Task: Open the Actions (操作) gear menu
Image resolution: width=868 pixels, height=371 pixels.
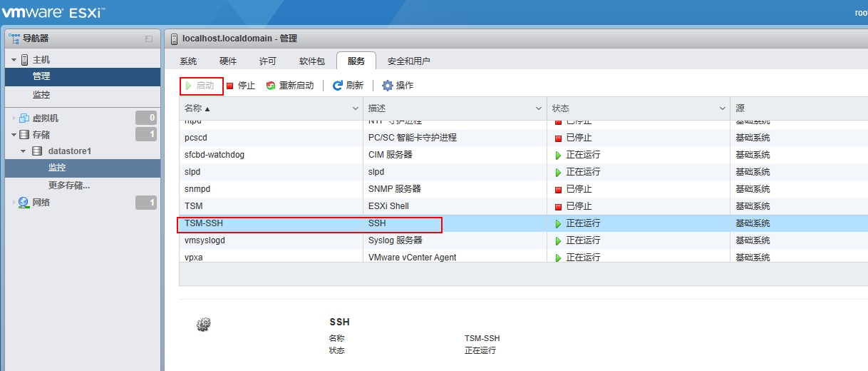Action: point(388,86)
